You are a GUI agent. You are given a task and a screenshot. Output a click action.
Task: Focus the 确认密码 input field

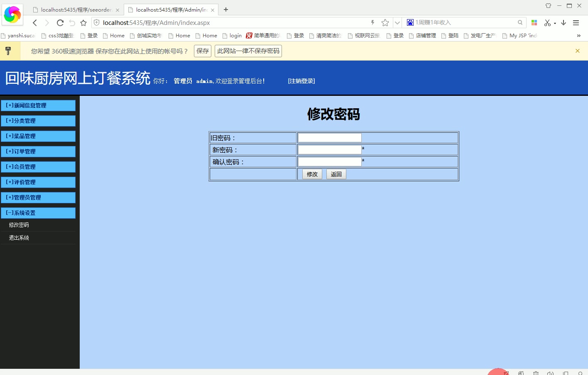tap(330, 162)
